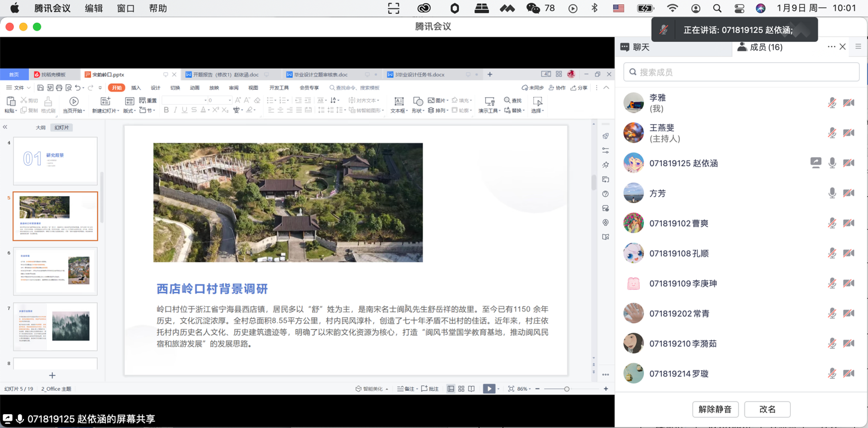Screen dimensions: 868x428
Task: Click the Wi-Fi status icon
Action: click(673, 8)
